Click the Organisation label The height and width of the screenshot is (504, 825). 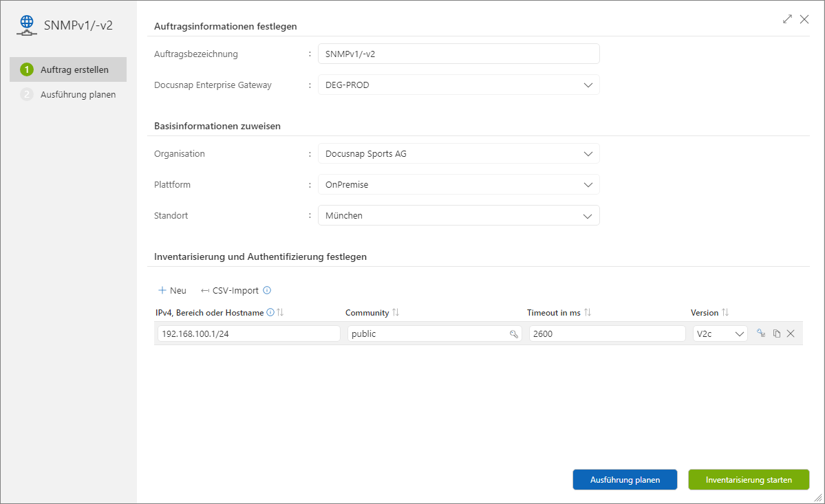point(180,153)
